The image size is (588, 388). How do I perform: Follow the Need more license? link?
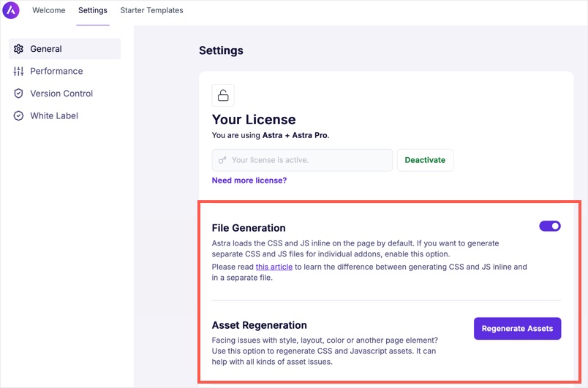[x=249, y=180]
